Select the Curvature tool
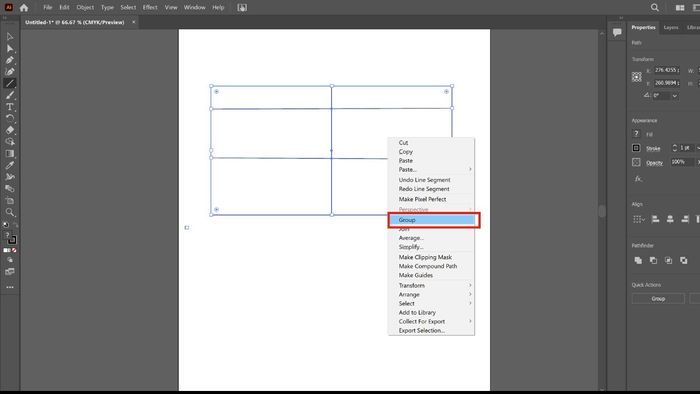Viewport: 700px width, 394px height. [10, 71]
